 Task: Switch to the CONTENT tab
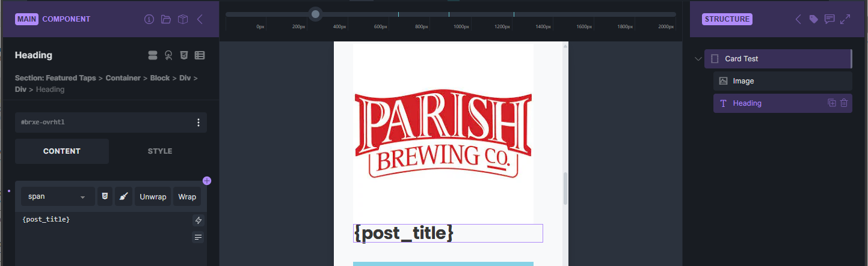tap(62, 151)
